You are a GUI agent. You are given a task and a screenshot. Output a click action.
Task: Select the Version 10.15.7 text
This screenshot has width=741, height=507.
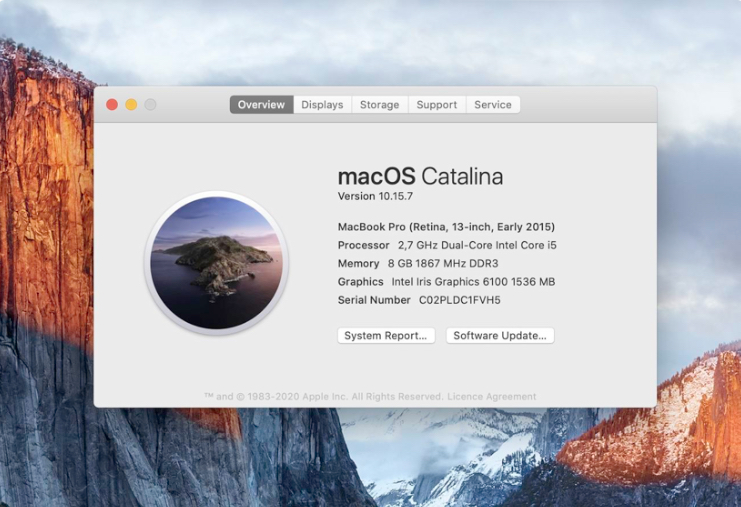click(x=375, y=196)
